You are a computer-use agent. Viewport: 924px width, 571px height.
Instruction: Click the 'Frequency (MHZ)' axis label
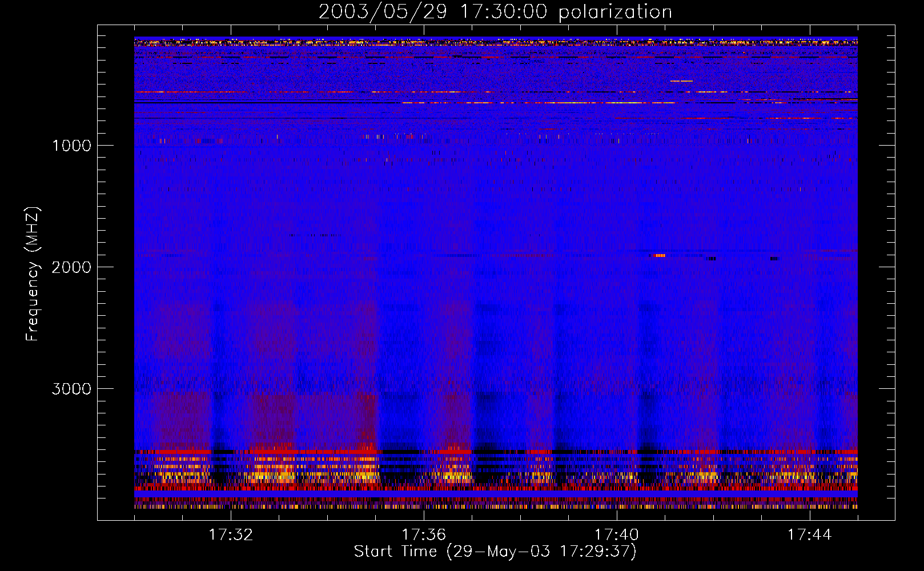tap(33, 274)
